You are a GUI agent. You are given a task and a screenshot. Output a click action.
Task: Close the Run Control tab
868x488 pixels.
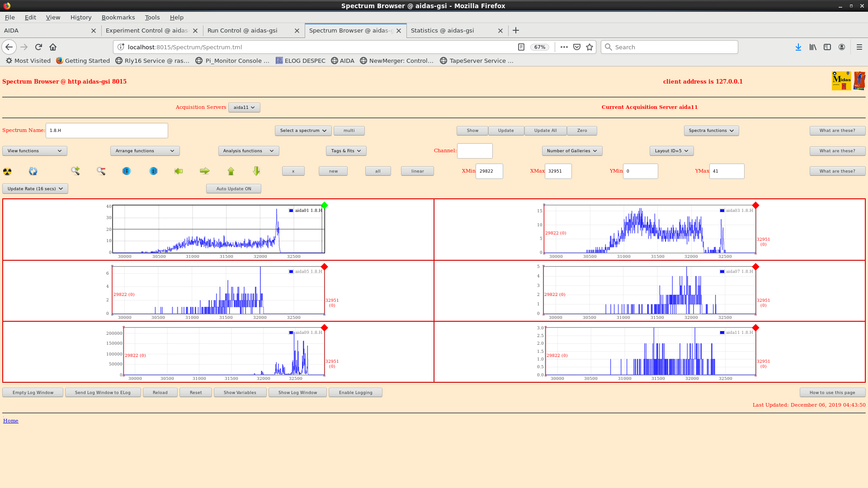(x=297, y=31)
